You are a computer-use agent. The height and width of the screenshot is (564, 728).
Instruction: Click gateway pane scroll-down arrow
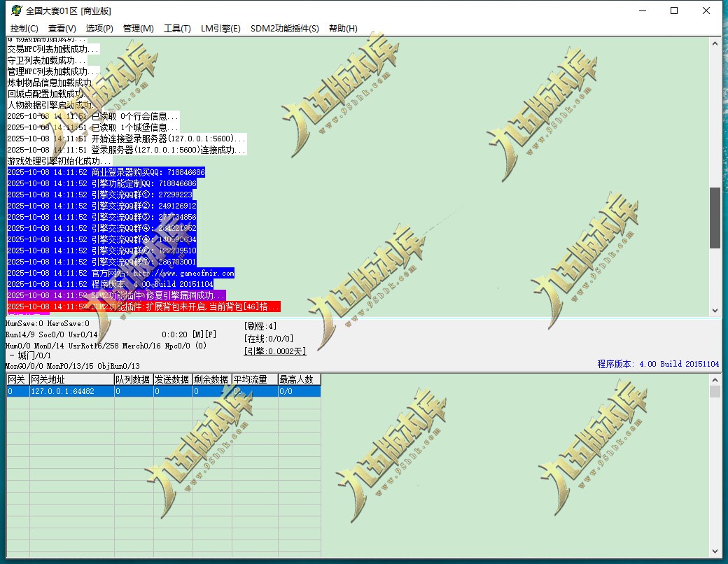715,551
